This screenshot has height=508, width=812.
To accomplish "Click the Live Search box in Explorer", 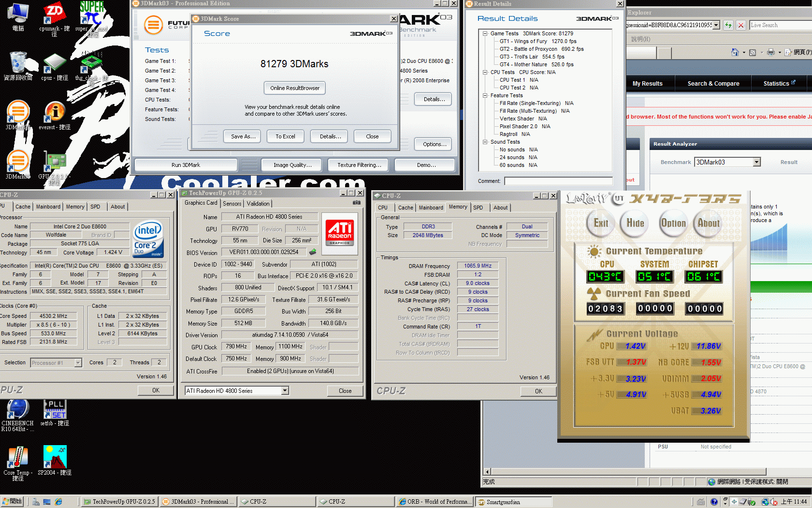I will [x=780, y=25].
